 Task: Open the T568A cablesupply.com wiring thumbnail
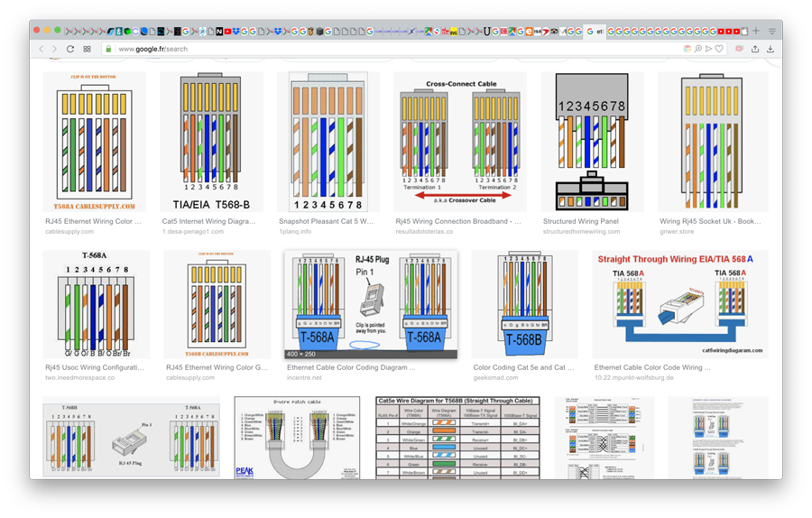(94, 142)
